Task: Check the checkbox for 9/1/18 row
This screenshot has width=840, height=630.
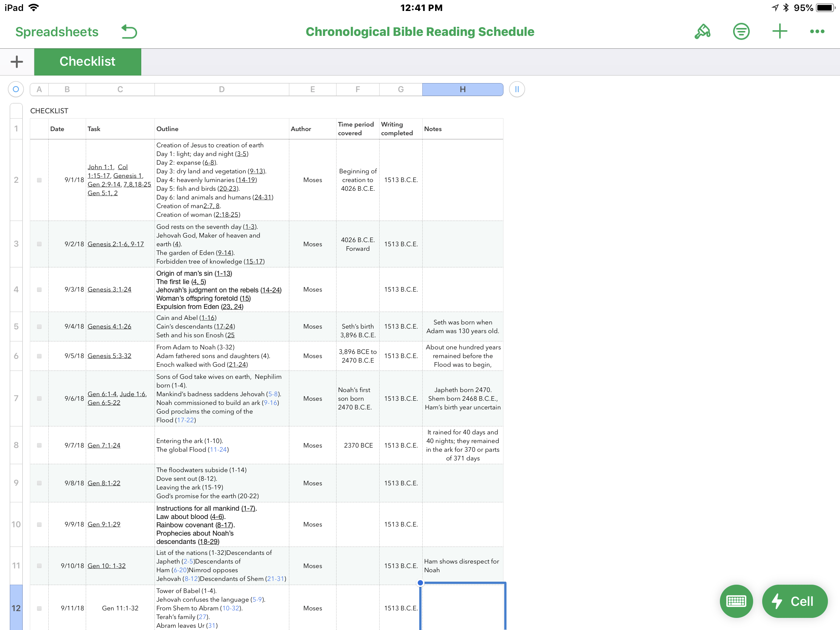Action: point(39,180)
